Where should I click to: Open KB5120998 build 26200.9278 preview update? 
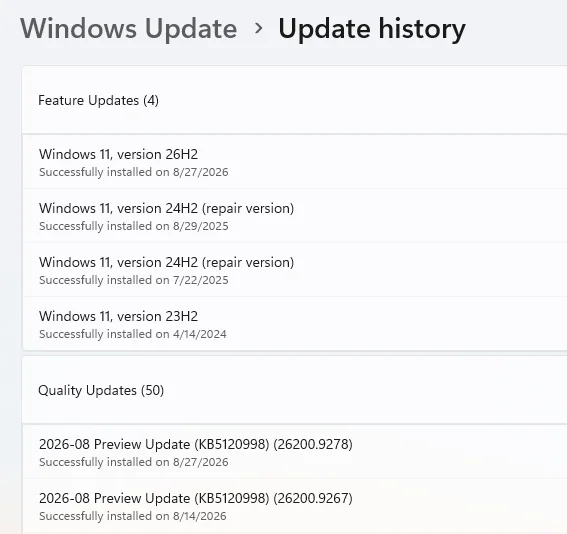[x=295, y=452]
